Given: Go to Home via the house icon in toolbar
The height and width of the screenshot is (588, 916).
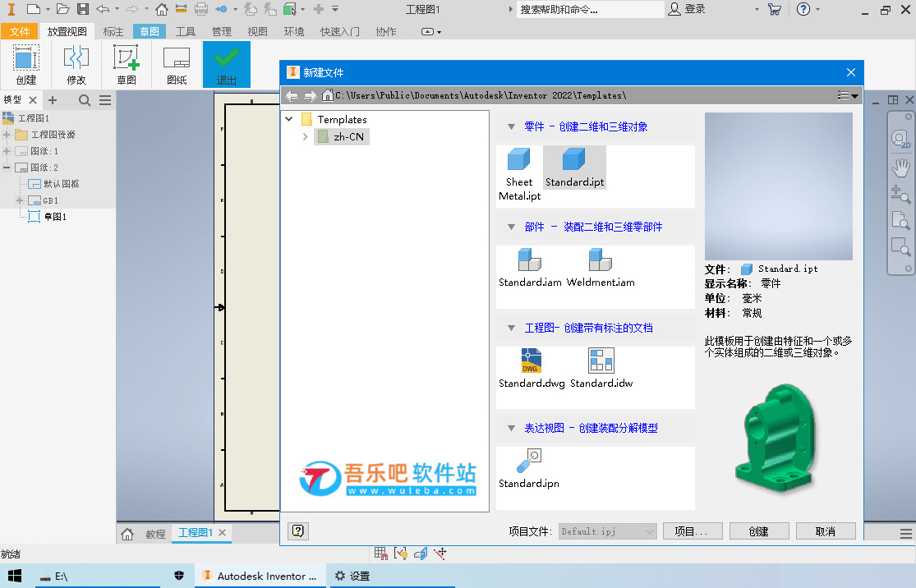Looking at the screenshot, I should (162, 9).
